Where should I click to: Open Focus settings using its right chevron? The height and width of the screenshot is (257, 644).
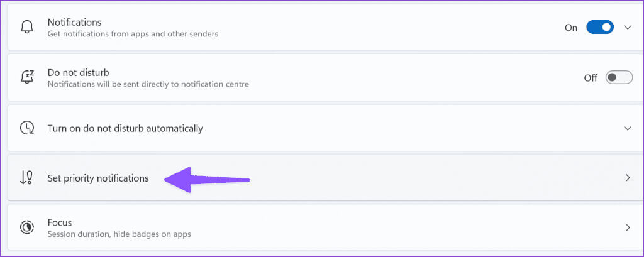click(x=628, y=227)
